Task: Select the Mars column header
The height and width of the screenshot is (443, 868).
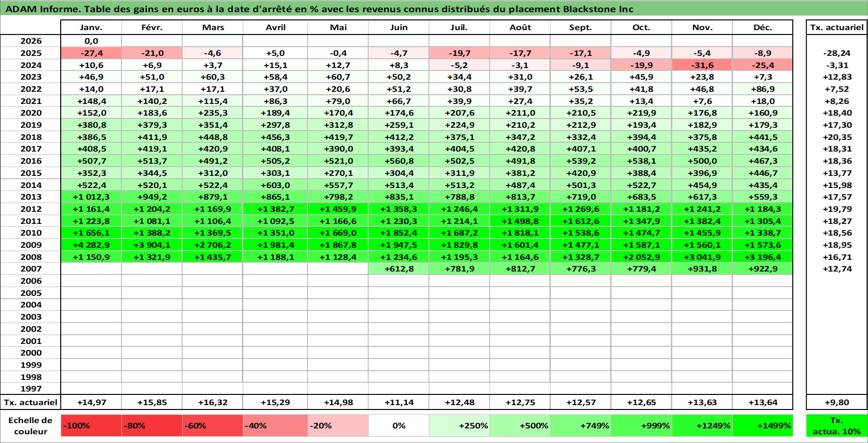Action: [x=213, y=28]
